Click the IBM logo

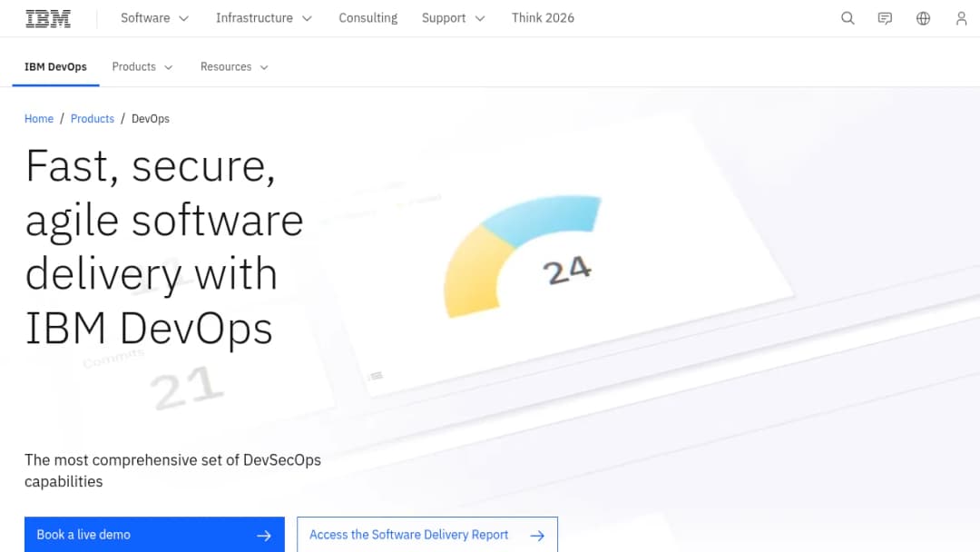[48, 18]
